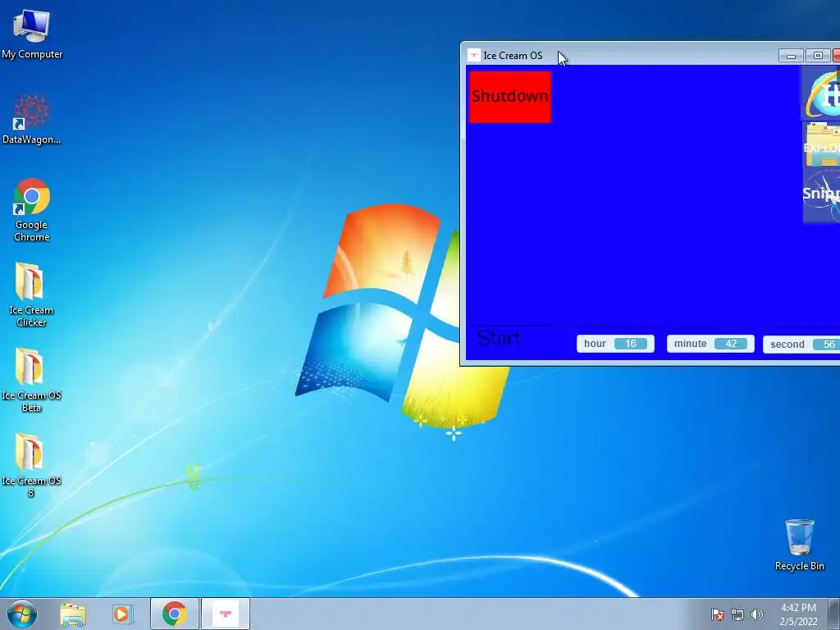Click the second value monitor
Screen dimensions: 840x630
pyautogui.click(x=801, y=345)
